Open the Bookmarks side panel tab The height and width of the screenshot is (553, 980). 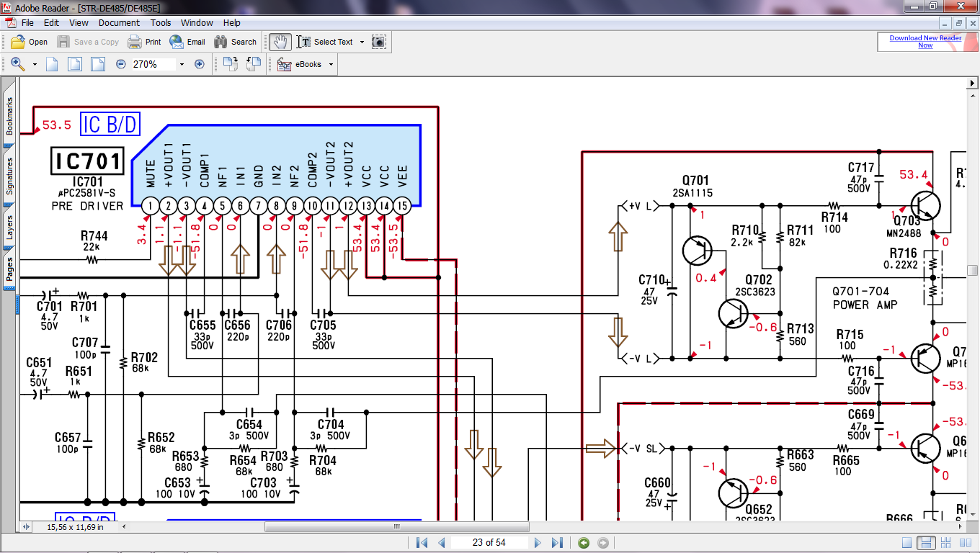click(9, 117)
